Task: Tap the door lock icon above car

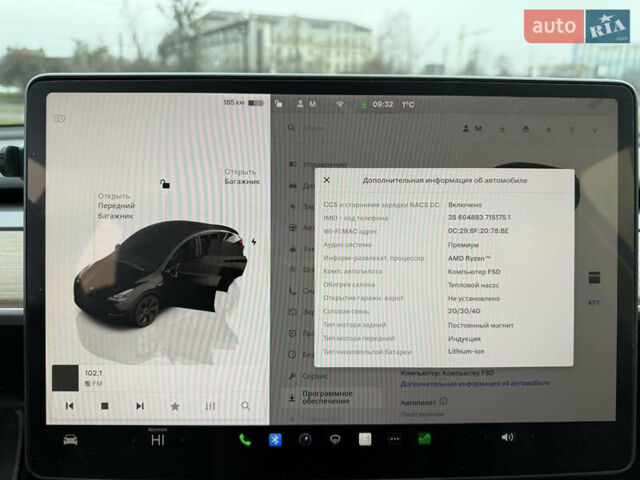Action: pyautogui.click(x=165, y=185)
